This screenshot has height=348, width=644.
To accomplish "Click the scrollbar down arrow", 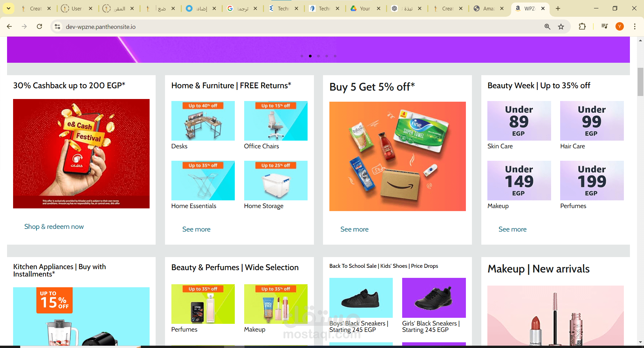I will click(640, 342).
